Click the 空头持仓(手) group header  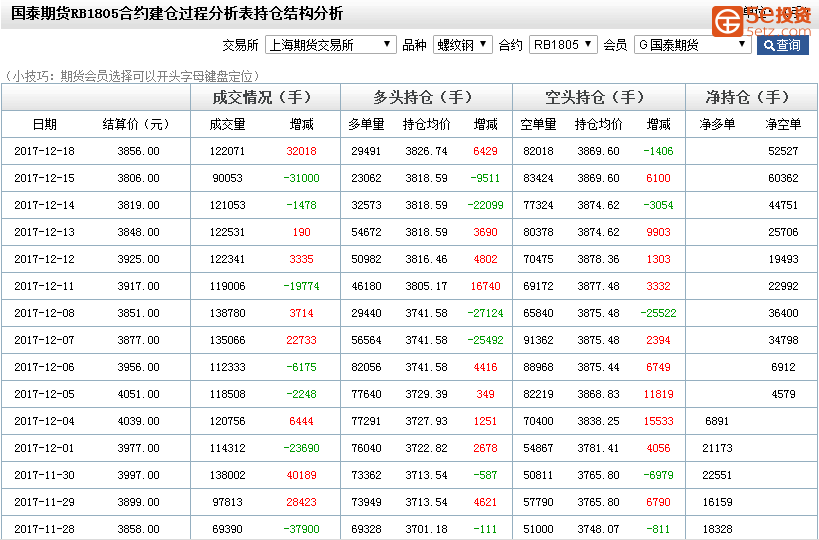point(595,97)
